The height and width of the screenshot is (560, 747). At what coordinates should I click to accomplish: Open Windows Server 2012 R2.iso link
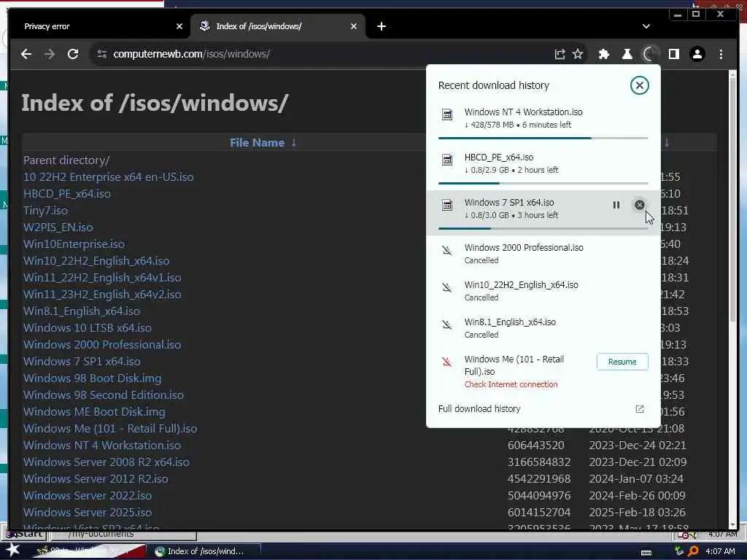[96, 478]
